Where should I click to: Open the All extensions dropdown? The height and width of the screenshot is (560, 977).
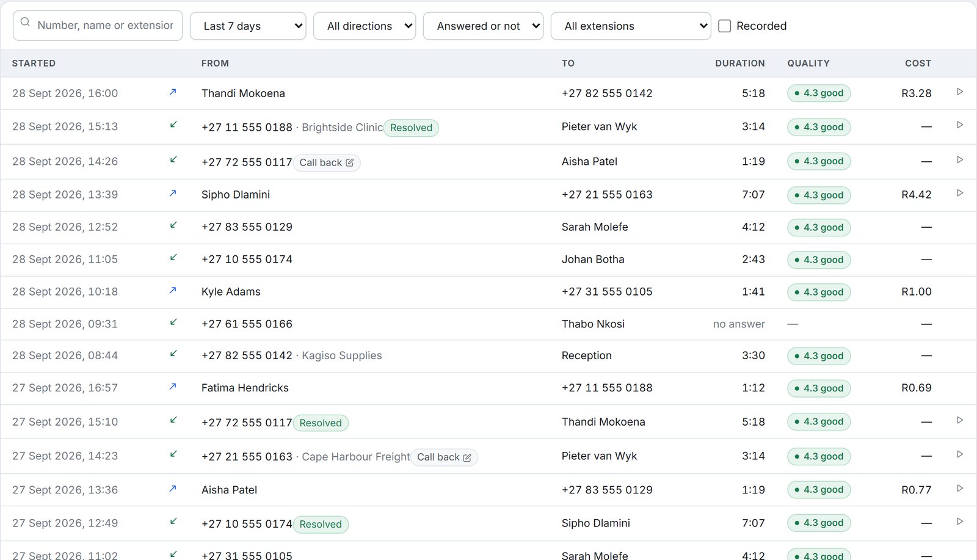click(x=631, y=26)
